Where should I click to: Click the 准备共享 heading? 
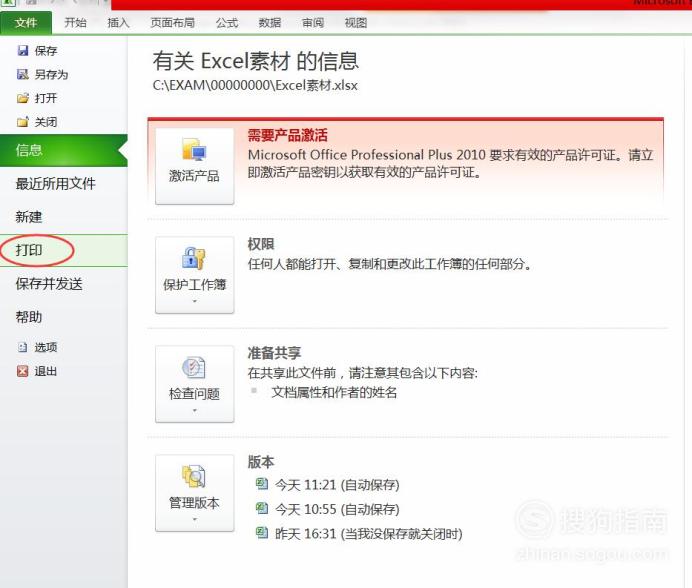click(x=274, y=353)
